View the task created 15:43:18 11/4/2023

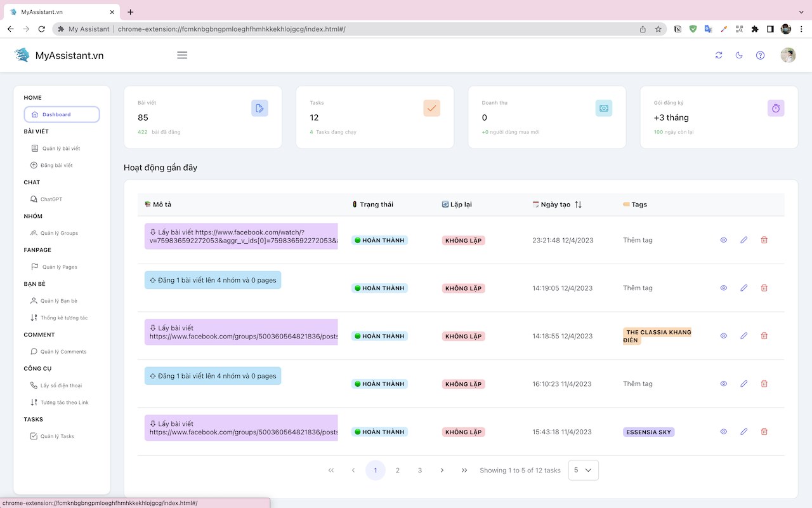click(x=723, y=432)
